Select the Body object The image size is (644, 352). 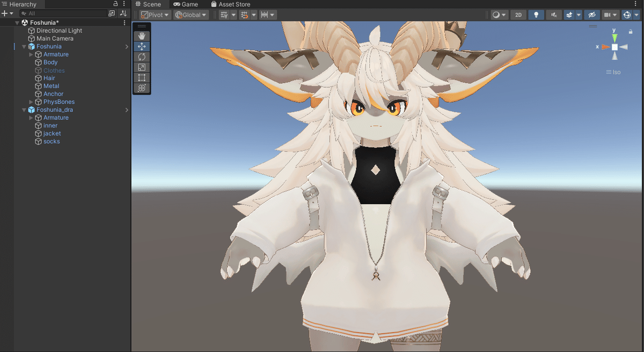coord(50,62)
